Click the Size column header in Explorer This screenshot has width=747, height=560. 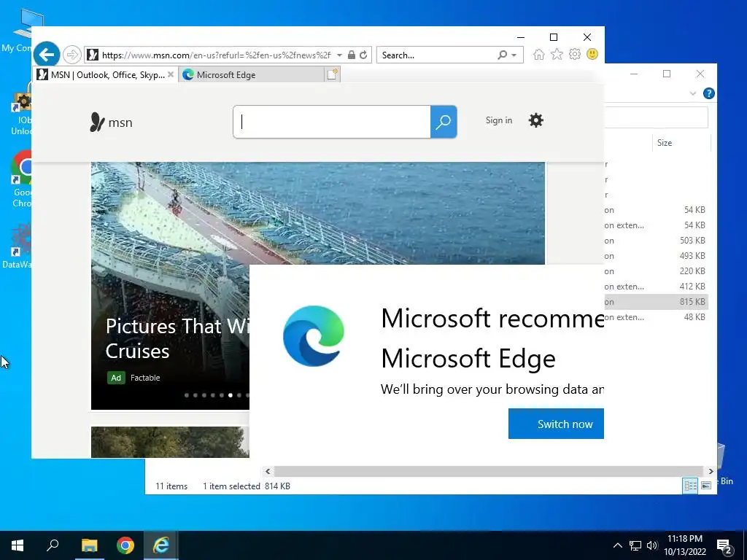pos(664,143)
